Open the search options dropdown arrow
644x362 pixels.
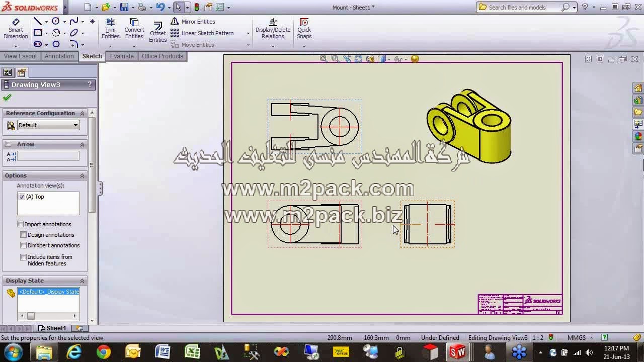(574, 8)
